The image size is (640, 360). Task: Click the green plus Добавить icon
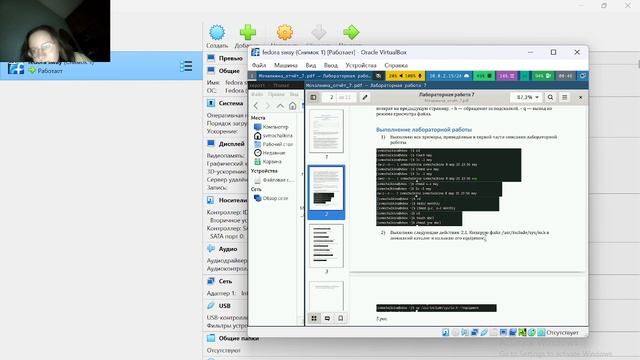(247, 32)
